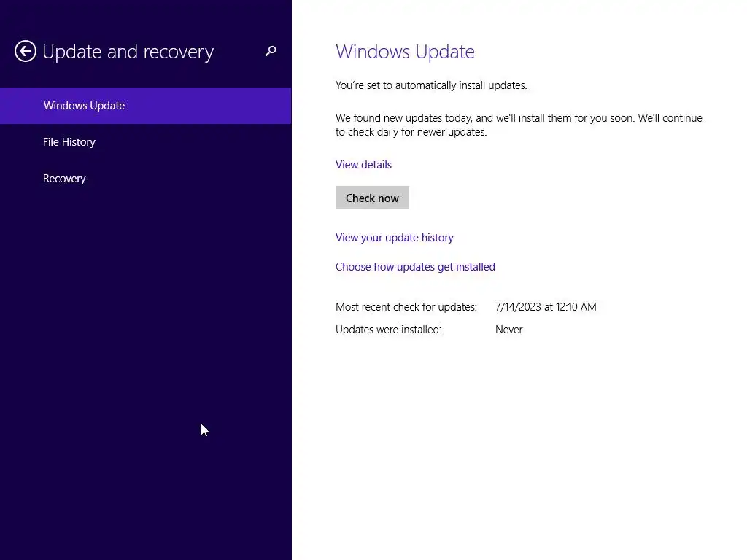Viewport: 747px width, 560px height.
Task: Click the Update and recovery title
Action: (128, 52)
